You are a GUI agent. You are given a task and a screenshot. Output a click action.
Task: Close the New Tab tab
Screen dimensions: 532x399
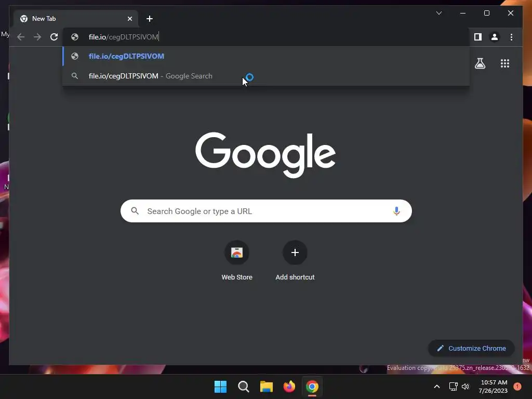coord(129,19)
